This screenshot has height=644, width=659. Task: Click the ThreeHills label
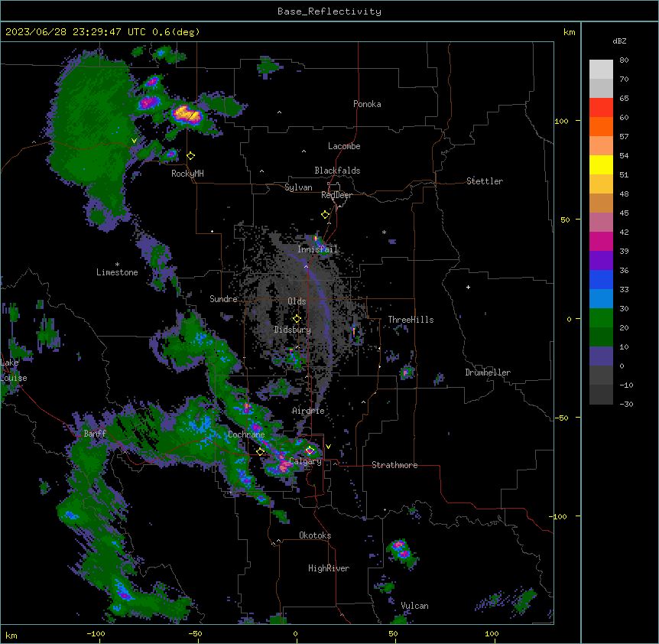[411, 320]
